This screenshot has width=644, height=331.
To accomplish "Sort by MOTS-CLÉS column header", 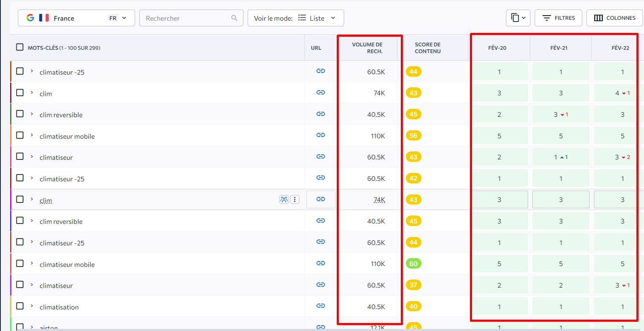I will [64, 48].
